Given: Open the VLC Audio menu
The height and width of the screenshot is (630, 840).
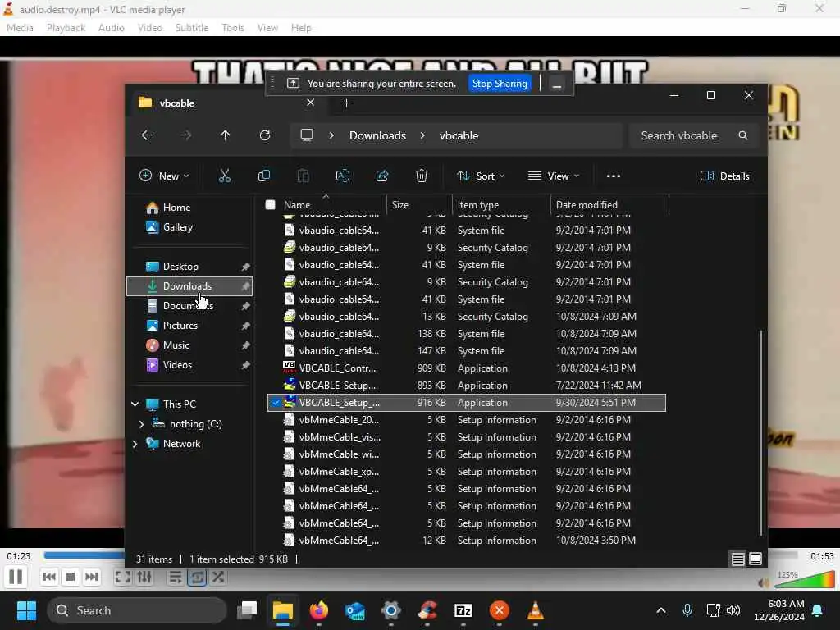Looking at the screenshot, I should (112, 27).
